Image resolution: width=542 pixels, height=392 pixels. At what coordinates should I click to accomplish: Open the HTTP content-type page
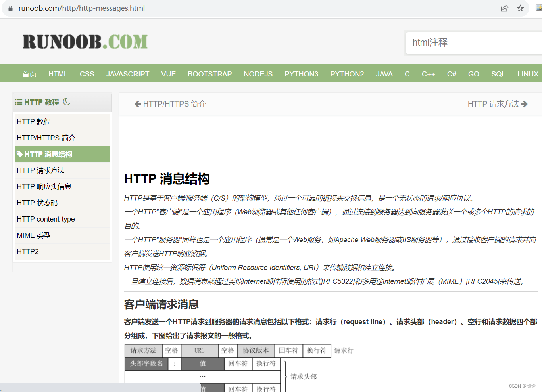(45, 219)
